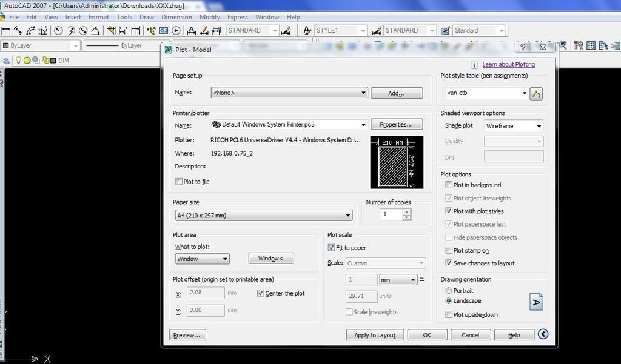
Task: Toggle Save changes to layout checkbox
Action: [x=449, y=263]
